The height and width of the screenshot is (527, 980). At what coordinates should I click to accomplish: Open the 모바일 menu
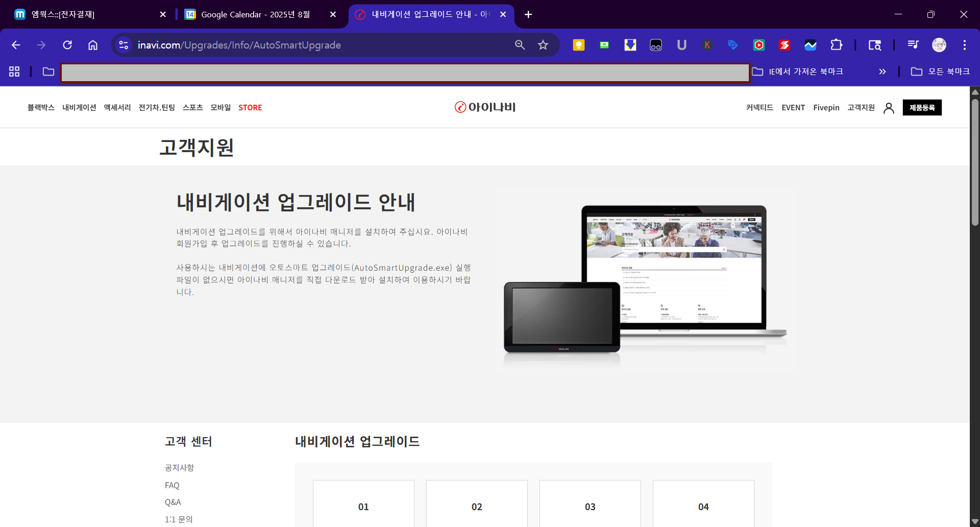(220, 107)
